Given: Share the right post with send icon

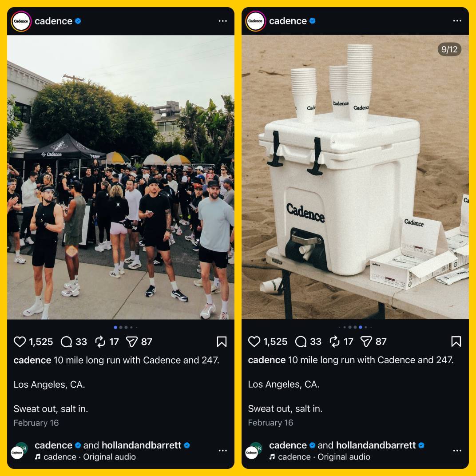Looking at the screenshot, I should point(366,341).
